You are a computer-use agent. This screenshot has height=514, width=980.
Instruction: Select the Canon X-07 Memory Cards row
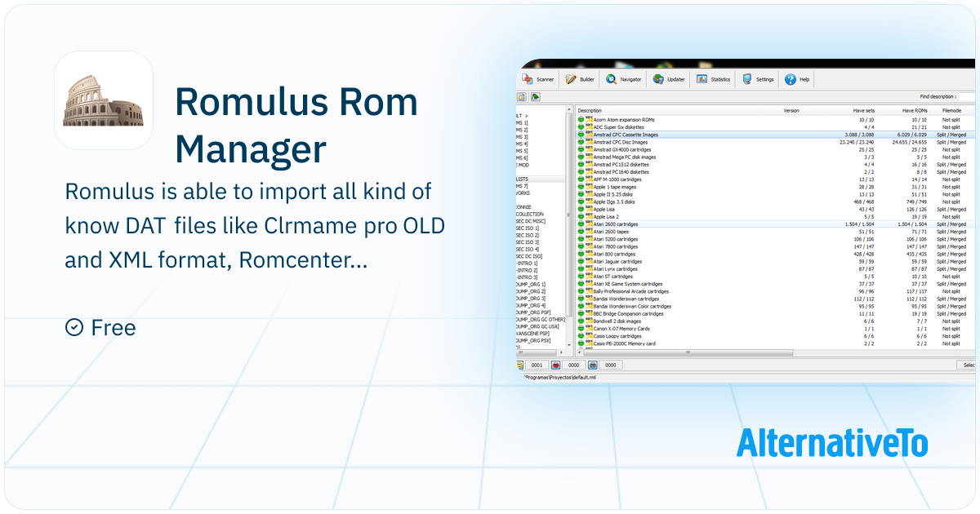(776, 329)
